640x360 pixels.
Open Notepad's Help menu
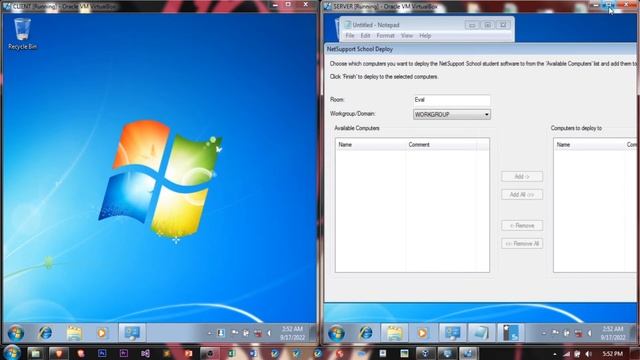pos(425,36)
